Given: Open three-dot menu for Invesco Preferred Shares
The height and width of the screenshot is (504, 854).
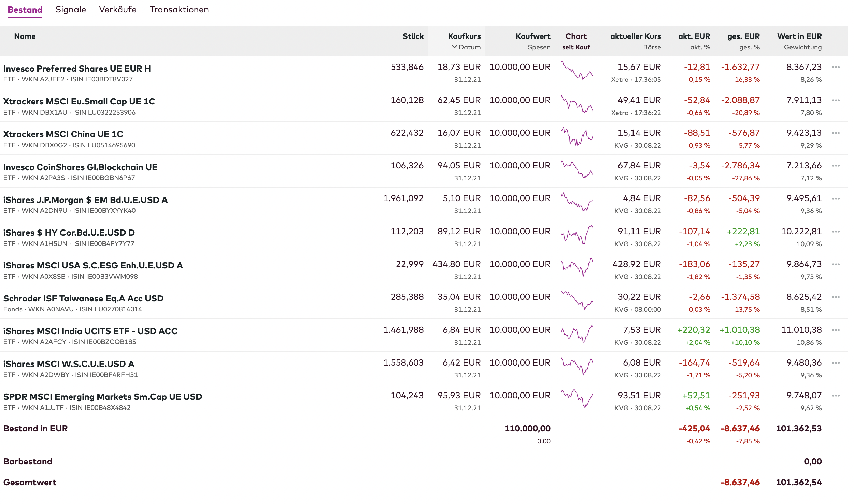Looking at the screenshot, I should pos(836,67).
